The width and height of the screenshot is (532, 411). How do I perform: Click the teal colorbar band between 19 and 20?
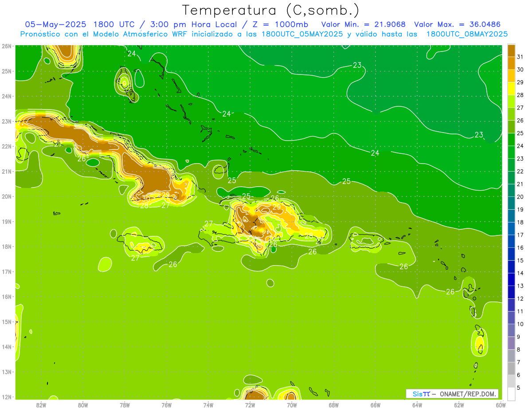[511, 203]
